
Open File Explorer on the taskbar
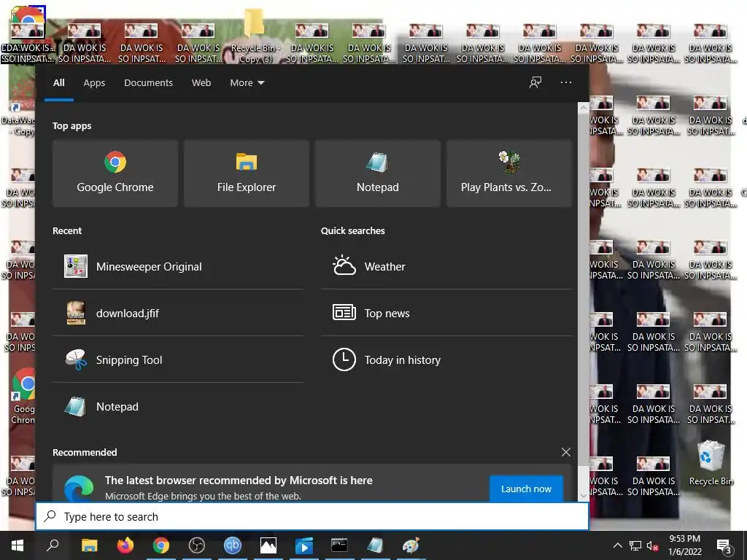coord(89,545)
